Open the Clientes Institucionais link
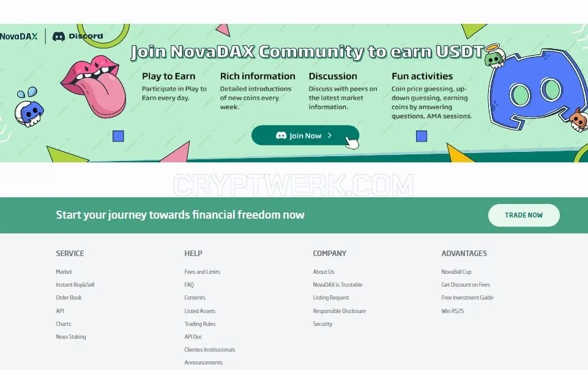Viewport: 588px width, 370px height. tap(210, 350)
